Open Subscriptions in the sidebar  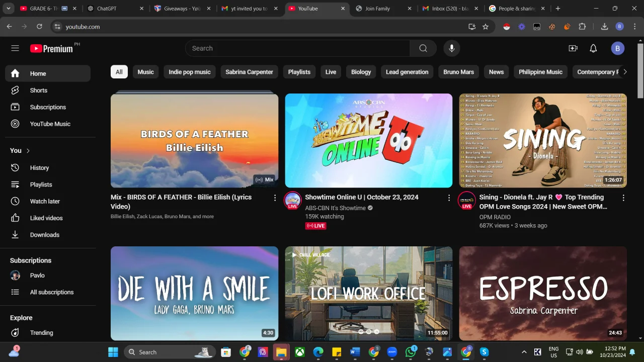pyautogui.click(x=48, y=107)
